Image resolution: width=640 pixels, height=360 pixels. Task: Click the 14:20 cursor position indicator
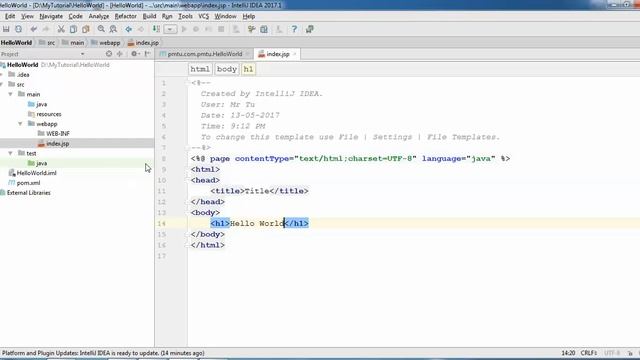(568, 353)
